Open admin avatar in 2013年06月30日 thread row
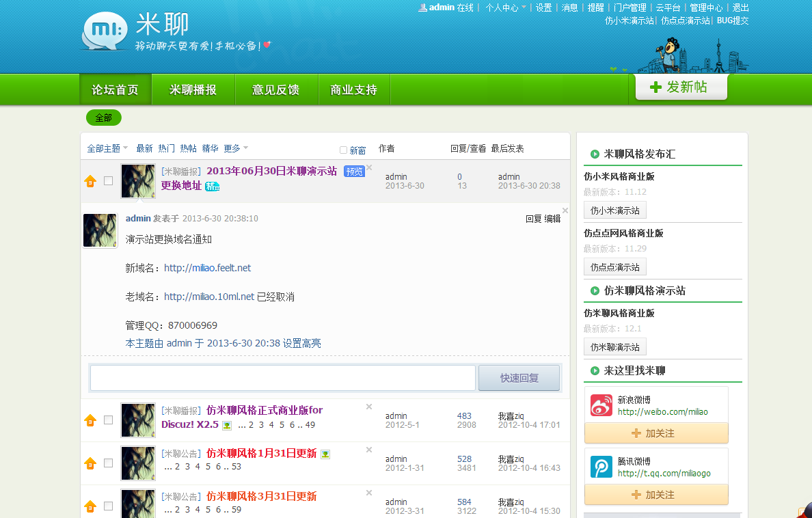This screenshot has width=812, height=518. click(x=138, y=181)
